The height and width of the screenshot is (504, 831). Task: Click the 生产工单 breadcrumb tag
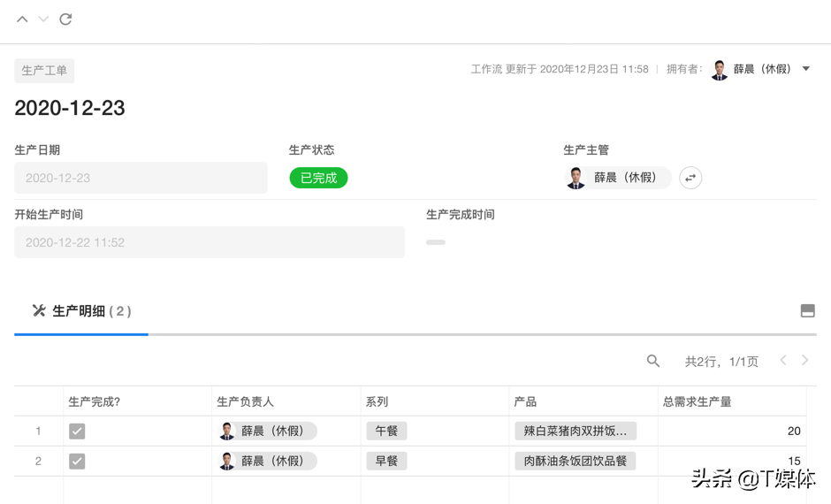click(x=44, y=71)
